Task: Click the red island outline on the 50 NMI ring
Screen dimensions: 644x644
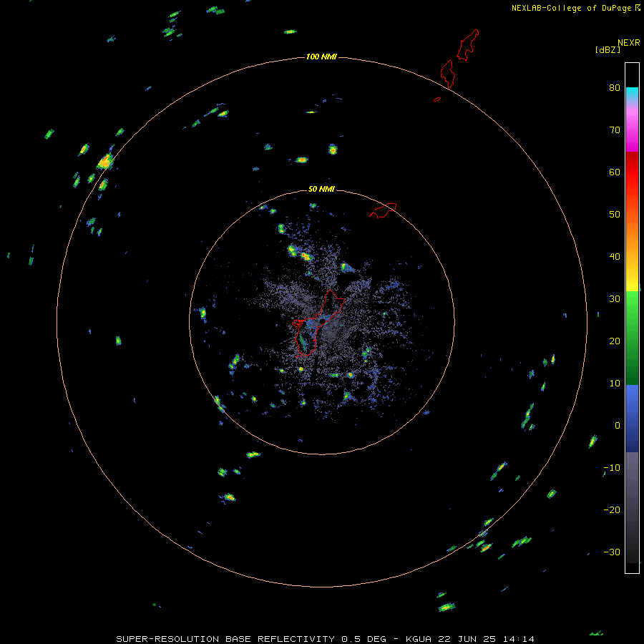Action: [383, 210]
